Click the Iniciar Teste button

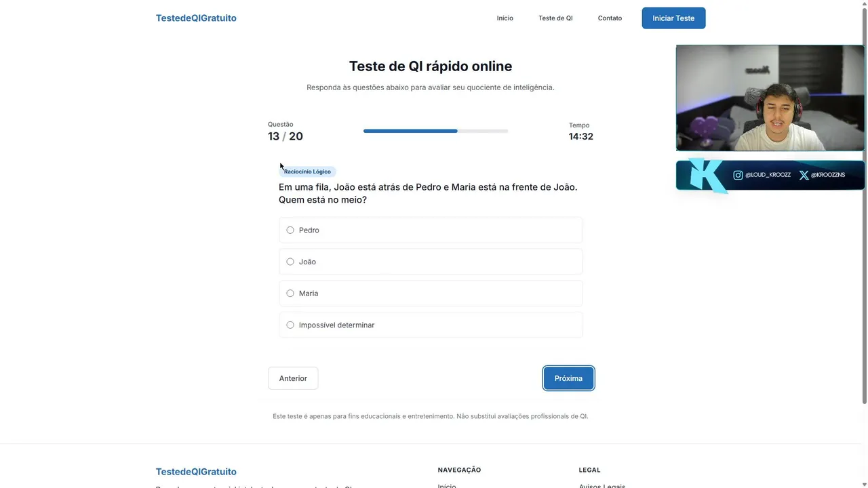pos(673,18)
